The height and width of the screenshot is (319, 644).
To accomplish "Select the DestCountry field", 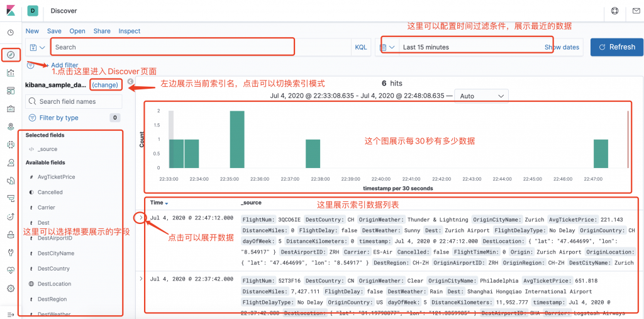I will click(x=54, y=269).
